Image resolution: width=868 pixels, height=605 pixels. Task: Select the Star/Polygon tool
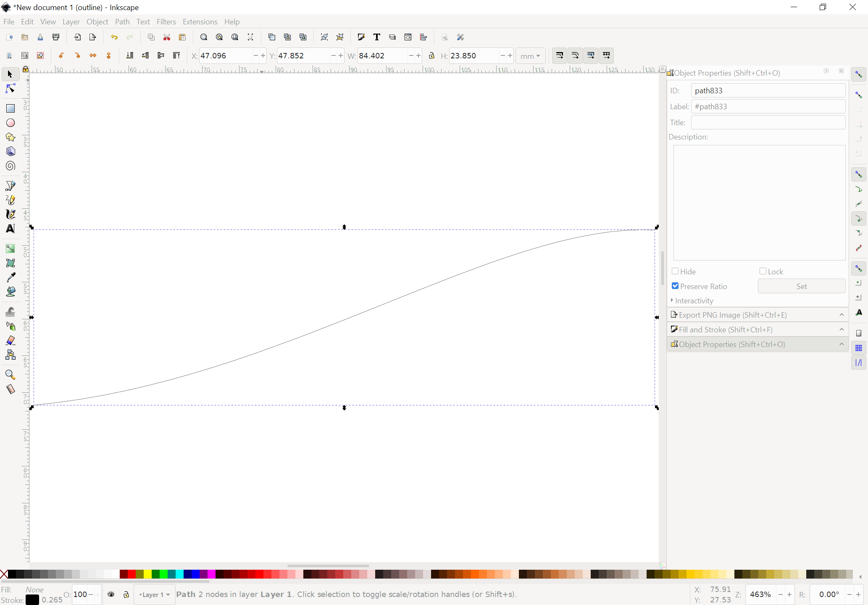[11, 137]
